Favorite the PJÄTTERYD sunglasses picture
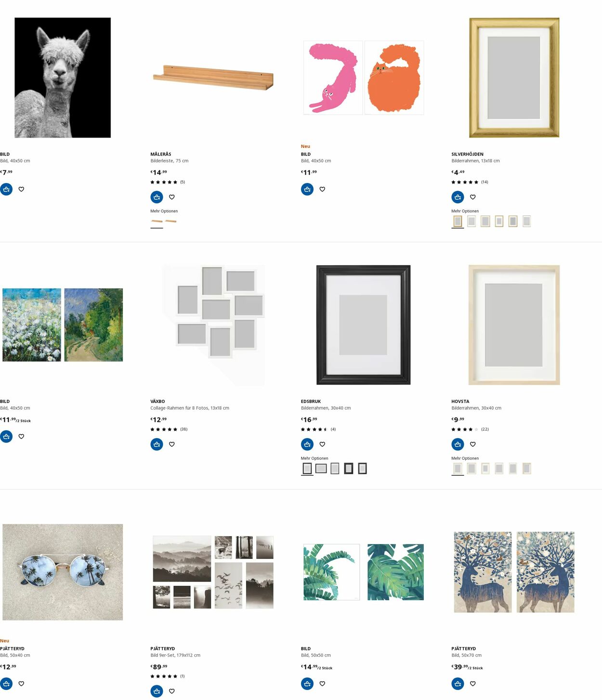 click(x=21, y=684)
